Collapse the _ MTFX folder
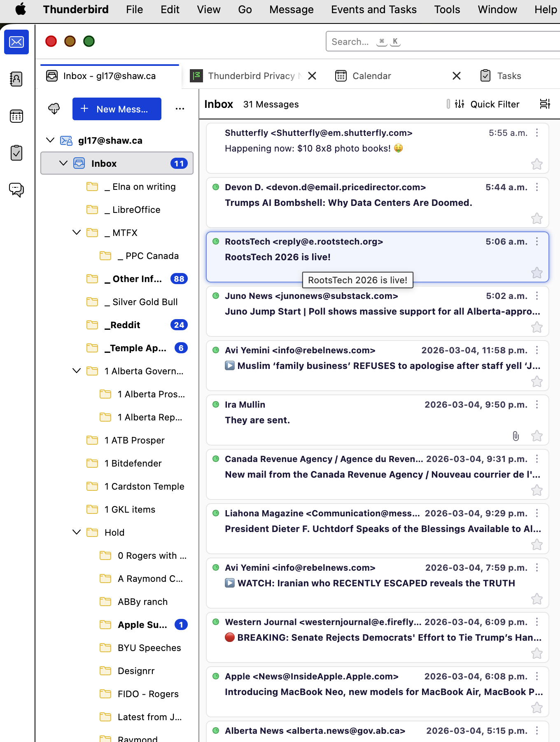Image resolution: width=560 pixels, height=742 pixels. (x=77, y=232)
